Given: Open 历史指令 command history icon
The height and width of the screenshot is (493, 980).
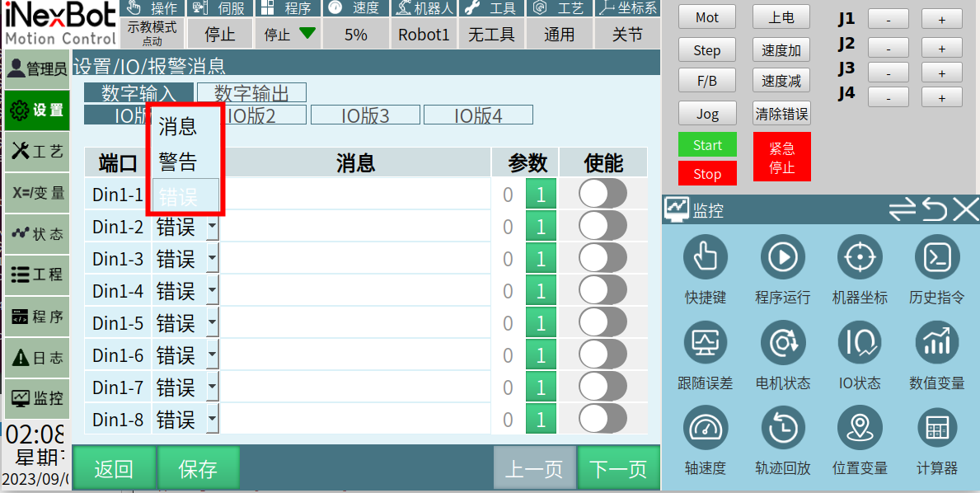Looking at the screenshot, I should tap(937, 258).
